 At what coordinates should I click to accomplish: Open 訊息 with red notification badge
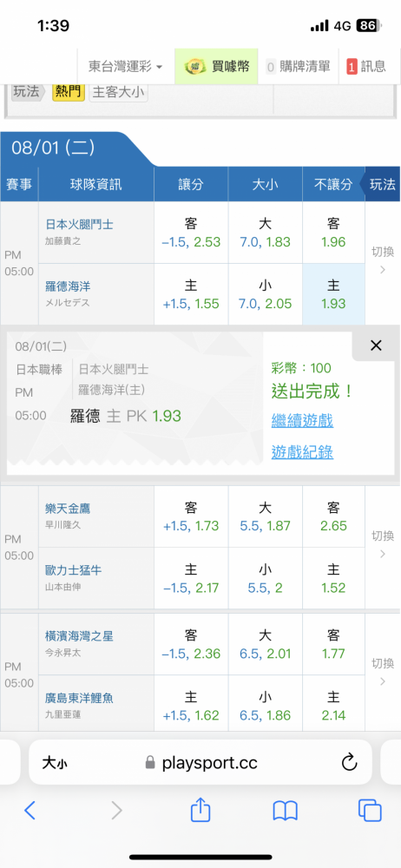(366, 67)
